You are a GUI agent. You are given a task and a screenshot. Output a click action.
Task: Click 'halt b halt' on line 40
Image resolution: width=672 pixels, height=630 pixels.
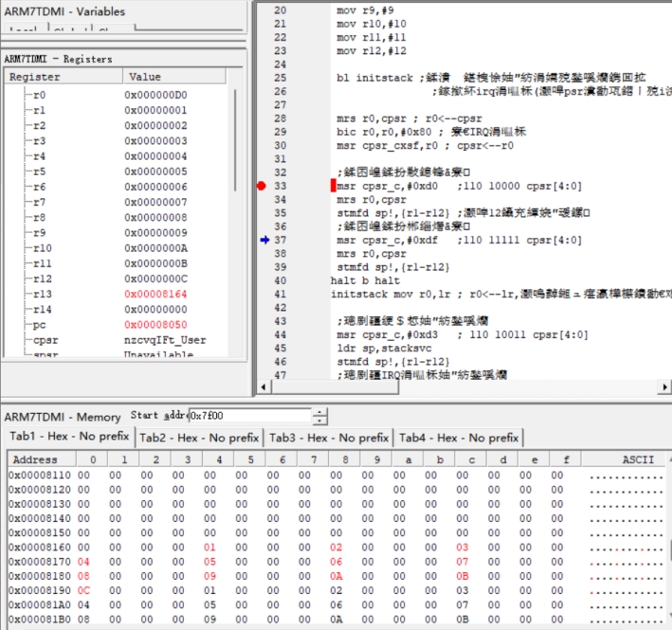(365, 280)
